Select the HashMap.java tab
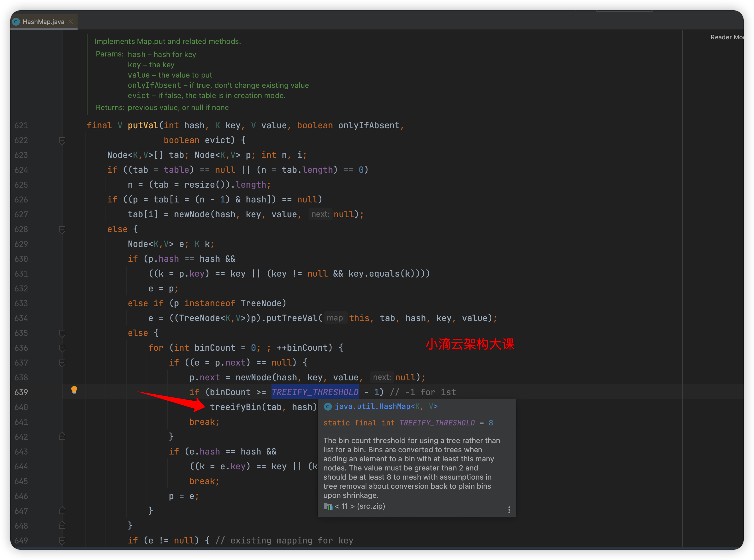Viewport: 754px width, 560px height. [43, 22]
